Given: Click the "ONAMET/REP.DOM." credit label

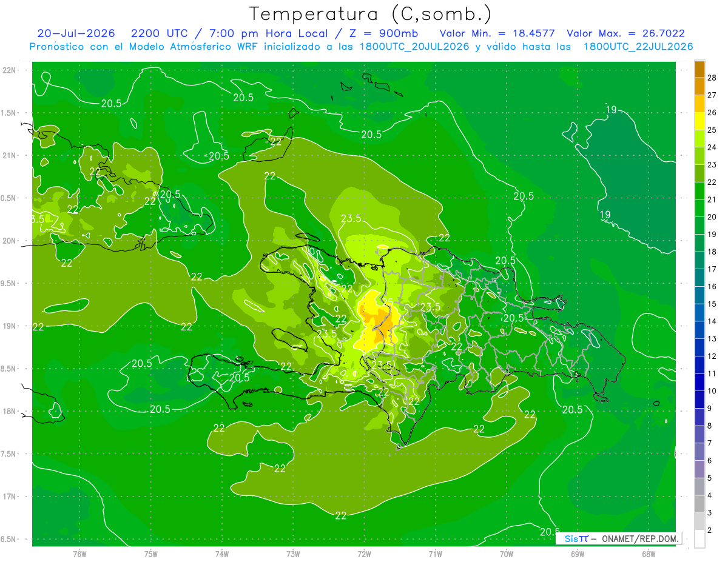Looking at the screenshot, I should [640, 538].
